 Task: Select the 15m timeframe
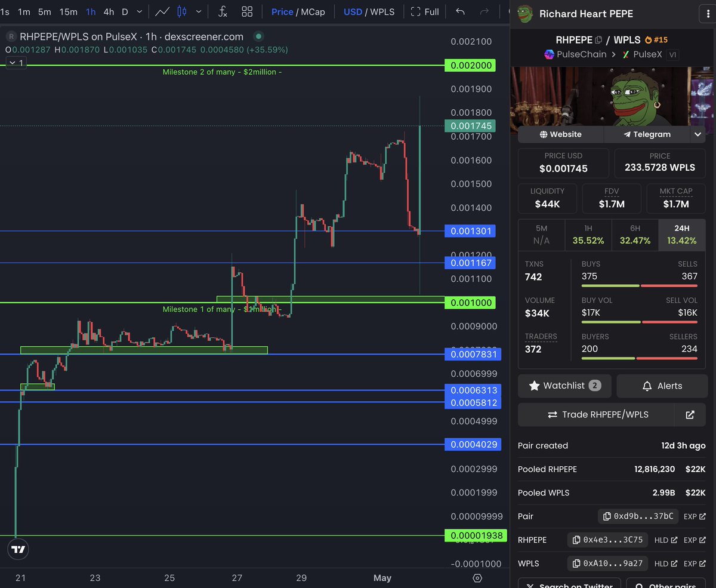click(x=69, y=11)
